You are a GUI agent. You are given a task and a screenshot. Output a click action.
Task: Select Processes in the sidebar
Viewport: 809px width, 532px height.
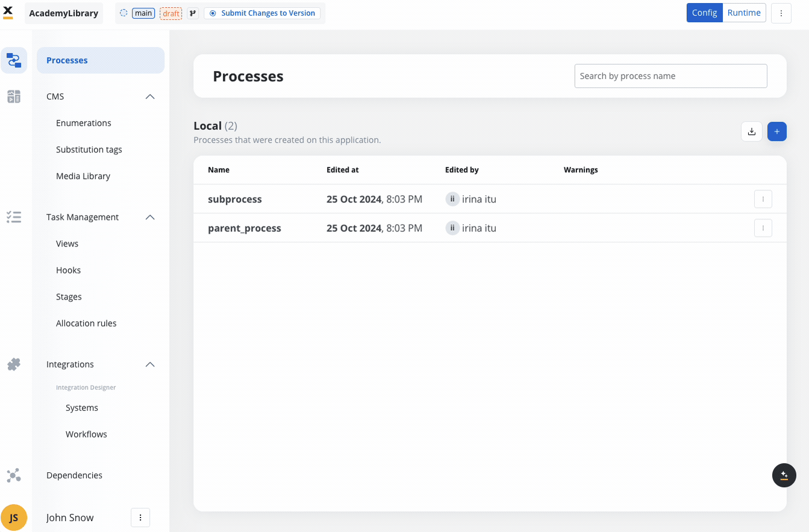click(101, 60)
